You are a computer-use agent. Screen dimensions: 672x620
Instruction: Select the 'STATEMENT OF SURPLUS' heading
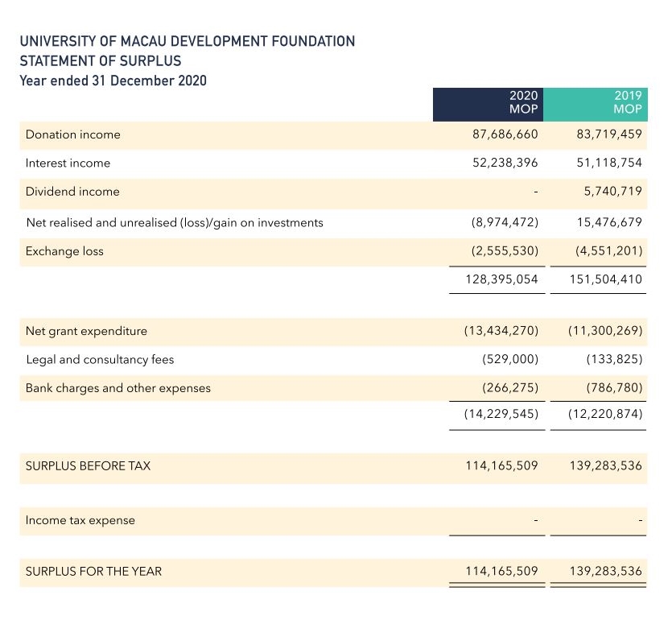point(101,61)
